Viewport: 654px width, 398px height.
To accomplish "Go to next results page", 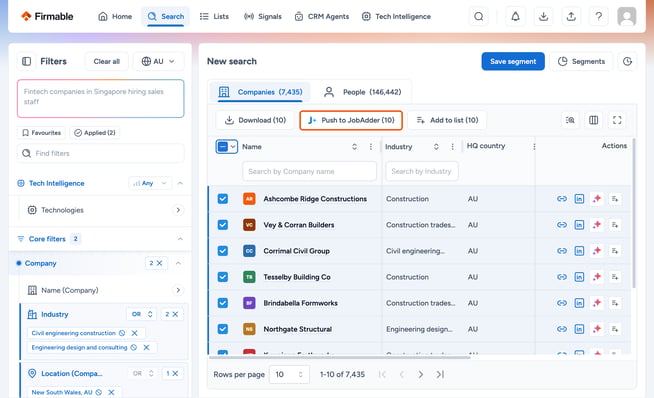I will [x=420, y=374].
